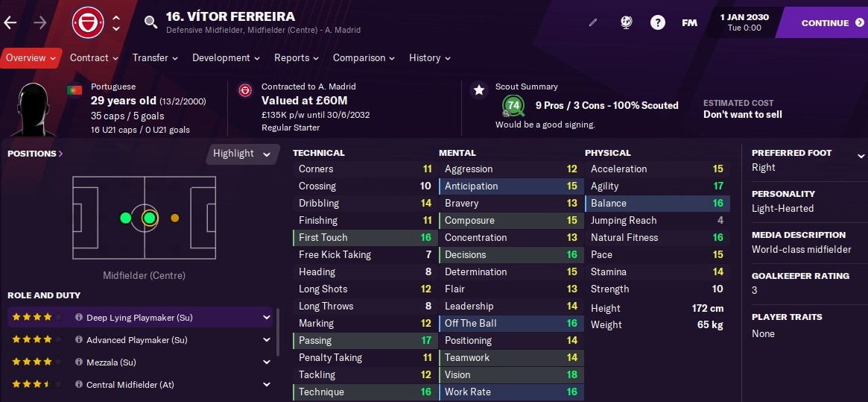The height and width of the screenshot is (402, 868).
Task: Expand Central Midfielder (At) role chevron
Action: tap(267, 384)
